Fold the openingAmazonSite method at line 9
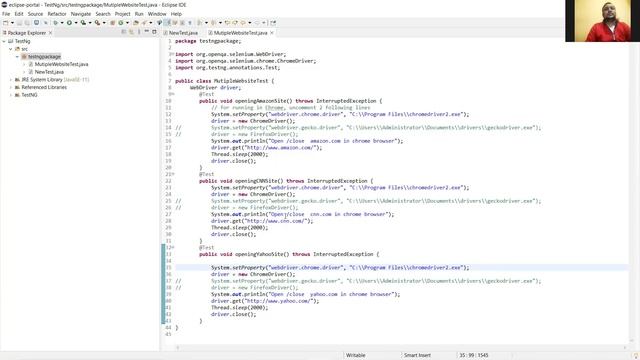The image size is (640, 360). click(172, 94)
